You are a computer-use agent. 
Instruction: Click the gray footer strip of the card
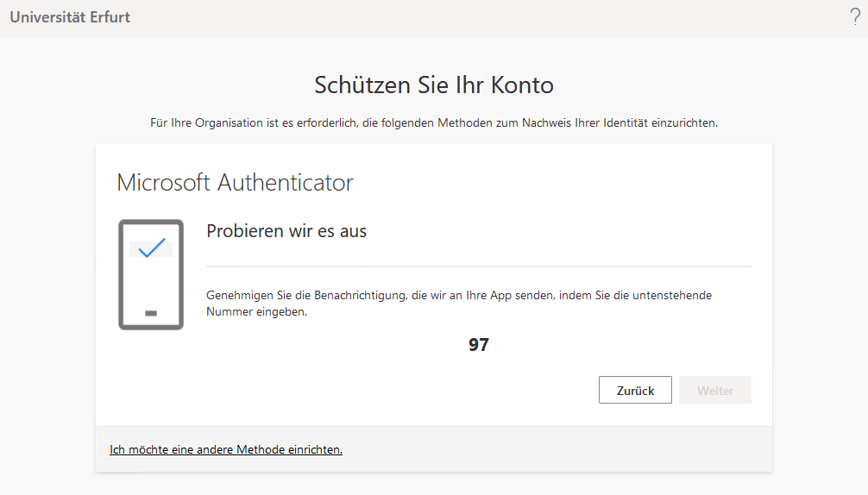click(x=561, y=449)
